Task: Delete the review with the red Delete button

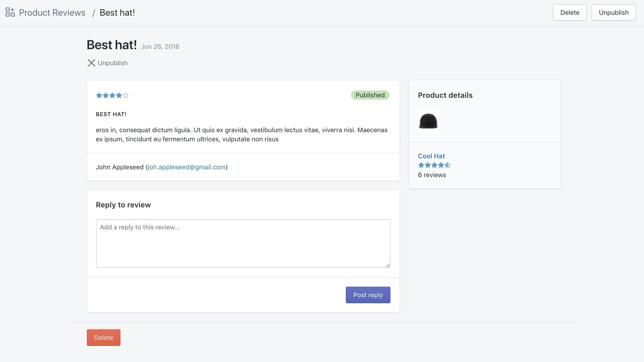Action: (103, 337)
